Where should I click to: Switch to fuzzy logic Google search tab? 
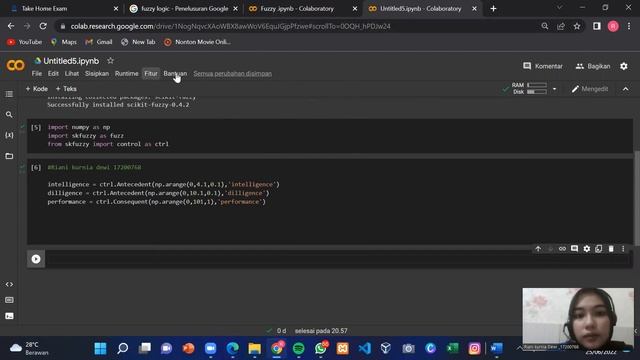tap(184, 9)
